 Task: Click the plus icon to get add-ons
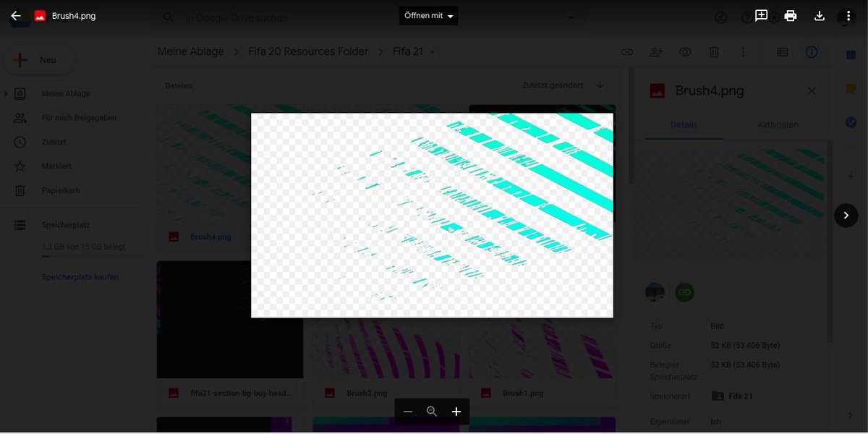tap(851, 176)
